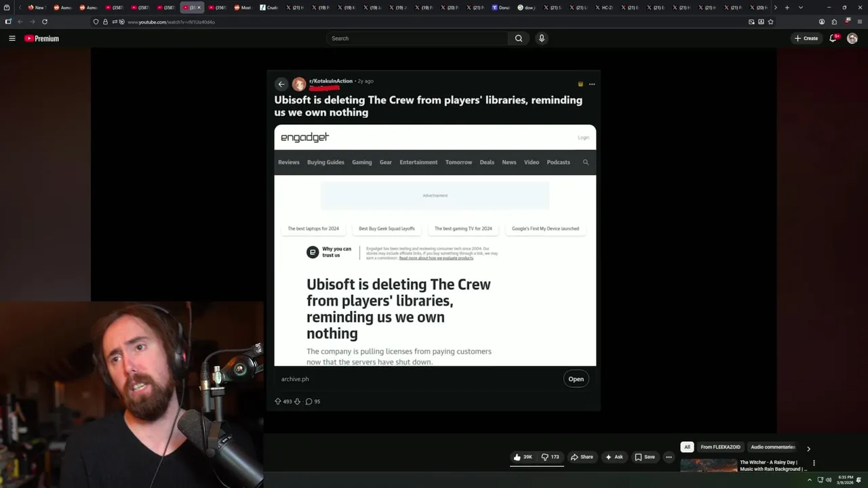Switch to the 'New' Firefox tab
The width and height of the screenshot is (868, 488).
[36, 7]
